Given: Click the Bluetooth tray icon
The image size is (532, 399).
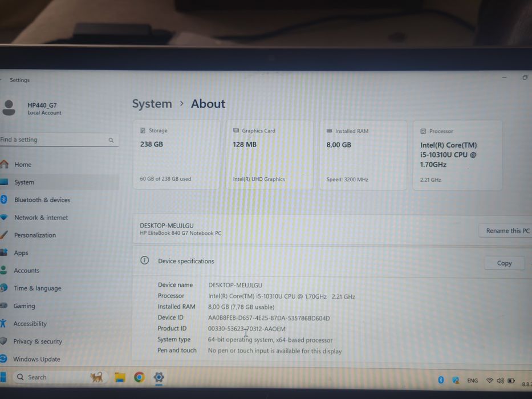Looking at the screenshot, I should click(441, 380).
